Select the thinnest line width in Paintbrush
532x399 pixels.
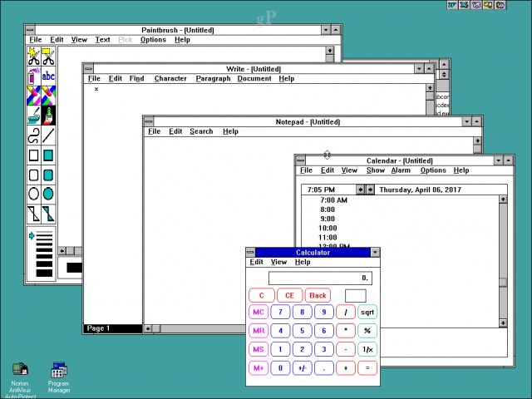(44, 232)
